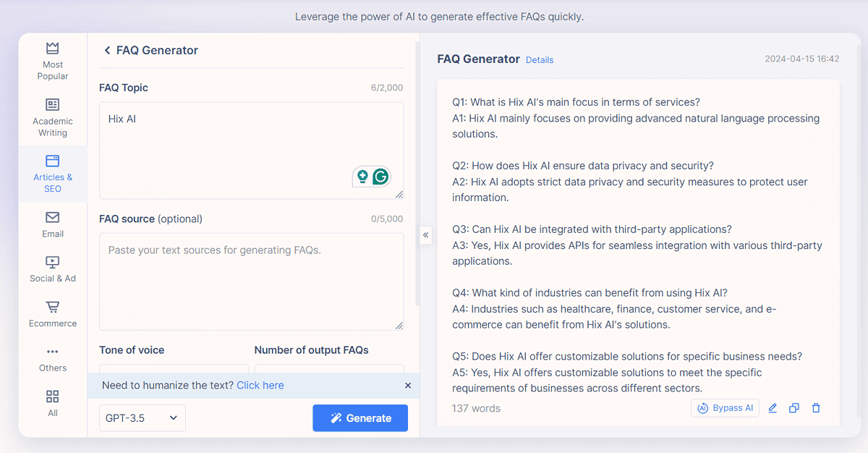Edit the generated FAQs with pencil icon
Viewport: 868px width, 453px height.
coord(773,407)
